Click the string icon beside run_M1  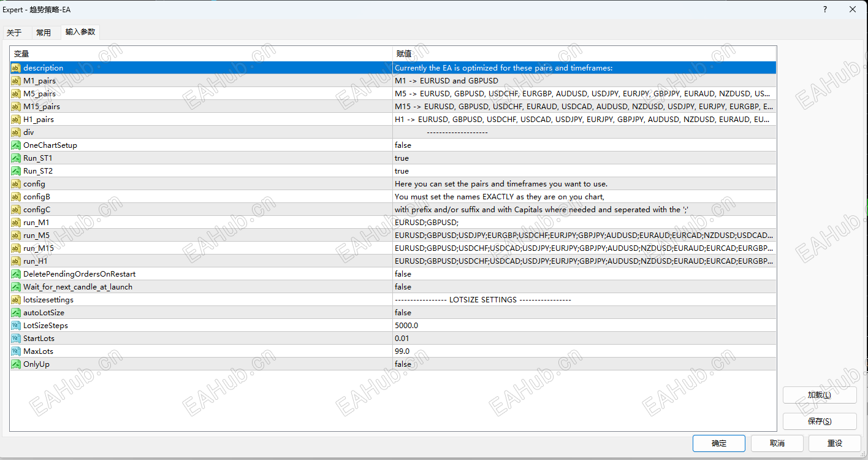click(16, 223)
